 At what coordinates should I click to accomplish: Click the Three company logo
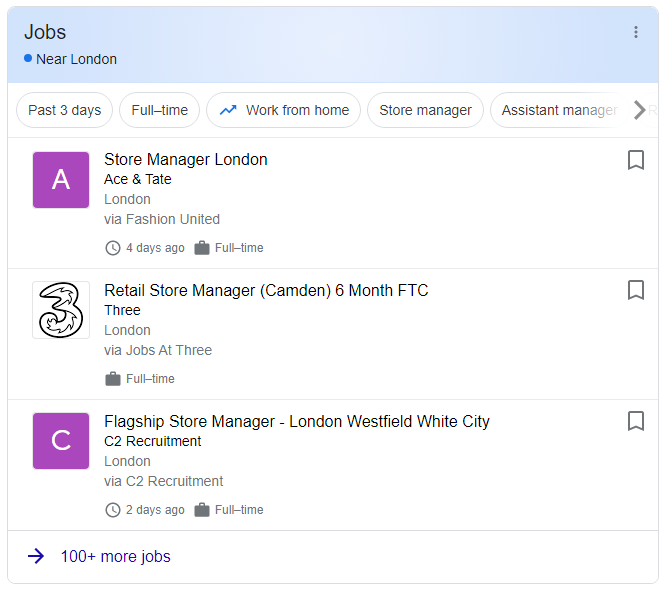(61, 310)
